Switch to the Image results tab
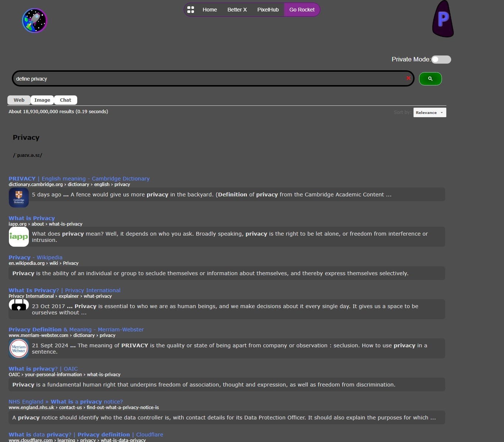This screenshot has width=504, height=442. pos(42,100)
